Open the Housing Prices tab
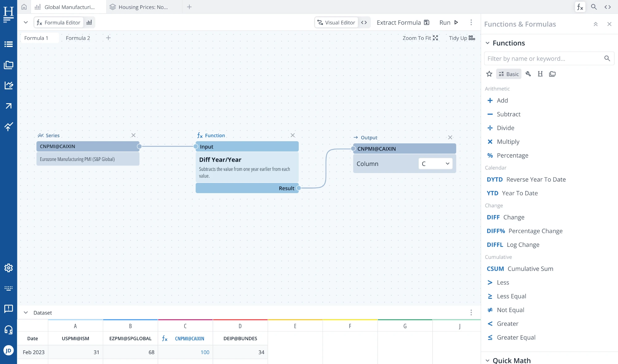 pos(144,7)
